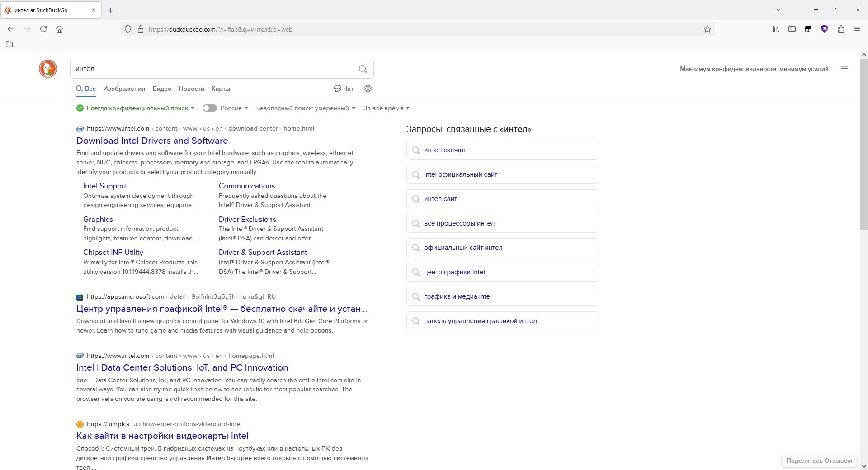Click the vertical page scrollbar thumb
Viewport: 868px width, 470px height.
coord(864,144)
